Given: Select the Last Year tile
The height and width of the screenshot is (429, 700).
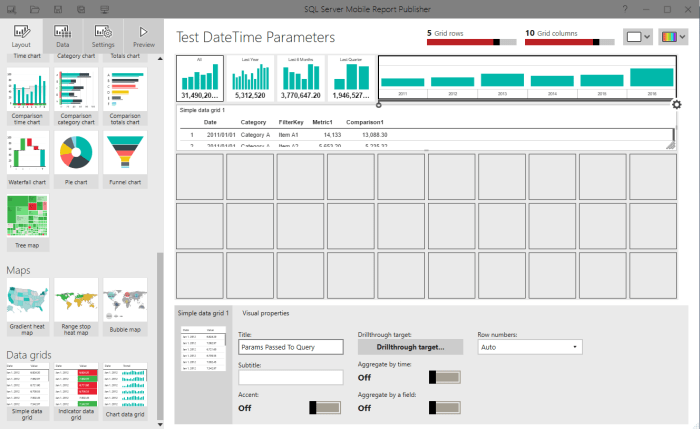Looking at the screenshot, I should (x=250, y=78).
